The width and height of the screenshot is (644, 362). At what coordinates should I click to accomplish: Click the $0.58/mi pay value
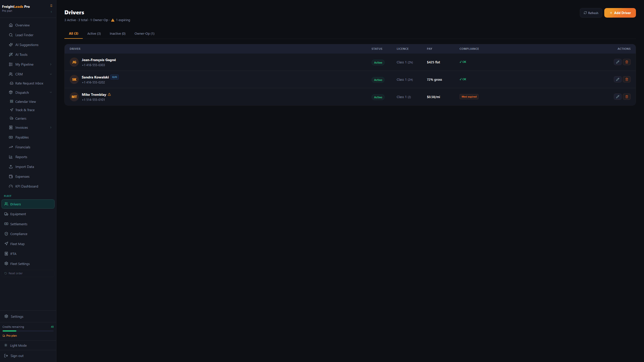coord(433,97)
